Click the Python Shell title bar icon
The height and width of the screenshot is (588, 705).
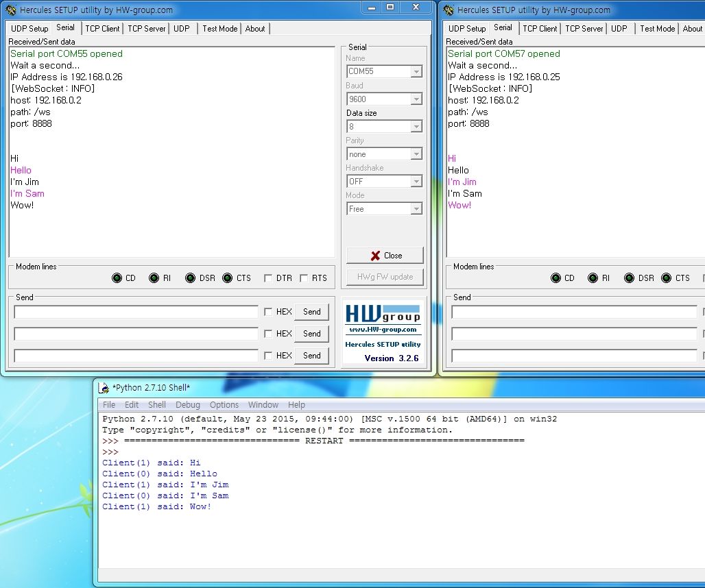point(104,387)
